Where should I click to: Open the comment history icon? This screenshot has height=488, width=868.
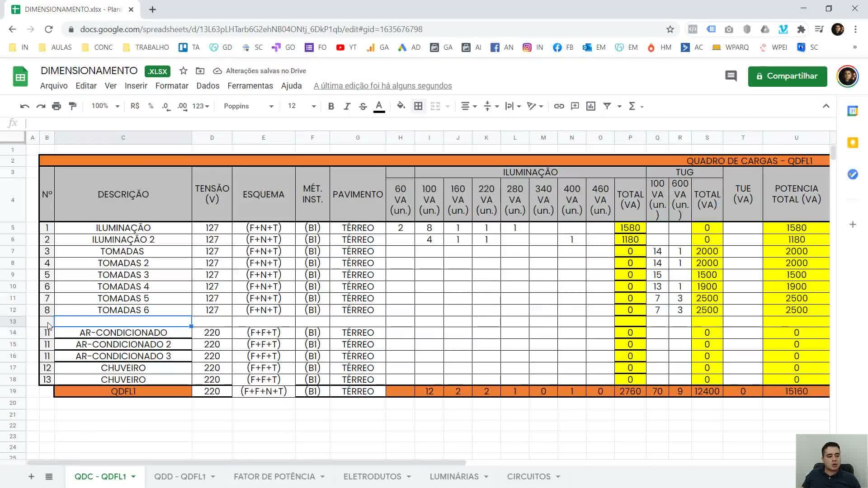pos(731,76)
